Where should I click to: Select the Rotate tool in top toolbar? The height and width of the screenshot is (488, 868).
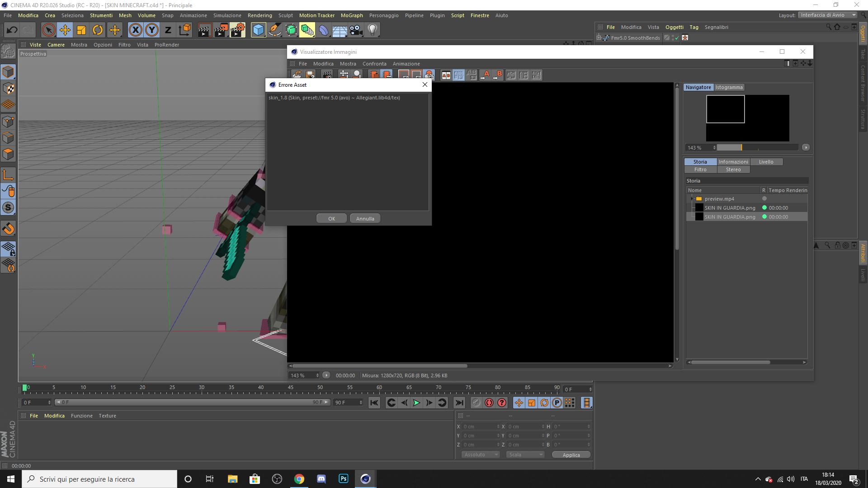tap(98, 30)
